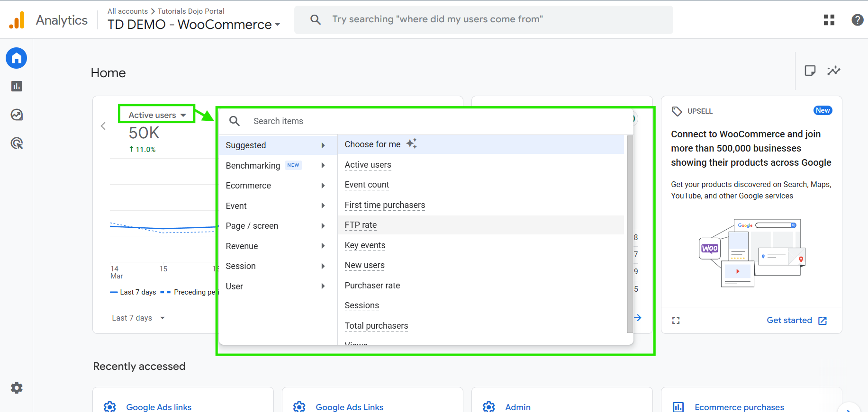
Task: Click chart icon on Ecommerce purchases card
Action: click(678, 407)
